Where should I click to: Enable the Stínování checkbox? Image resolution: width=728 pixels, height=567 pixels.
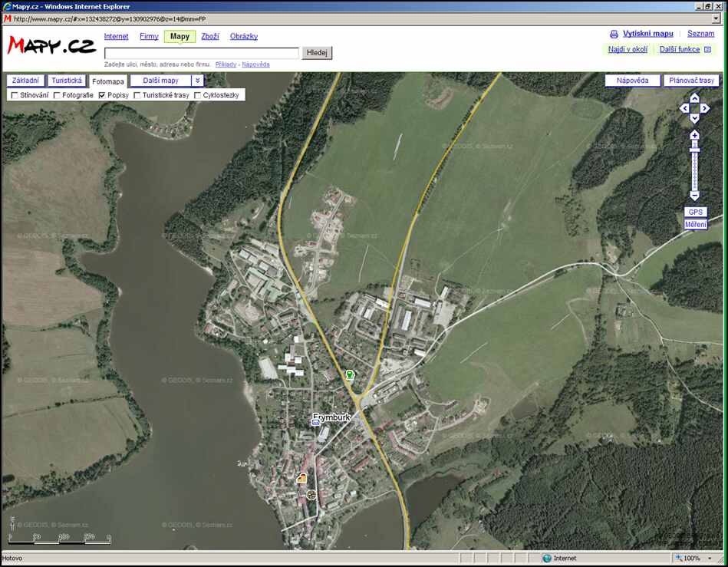15,95
